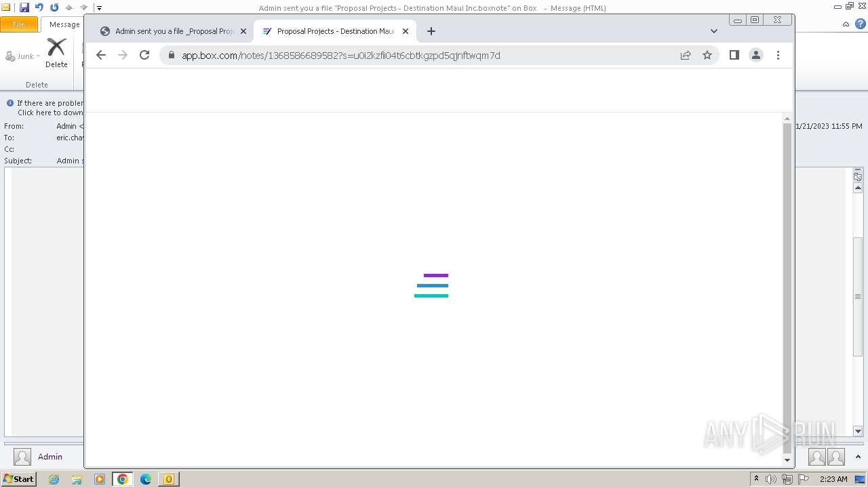The width and height of the screenshot is (868, 488).
Task: Reload the Box notes page
Action: click(144, 55)
